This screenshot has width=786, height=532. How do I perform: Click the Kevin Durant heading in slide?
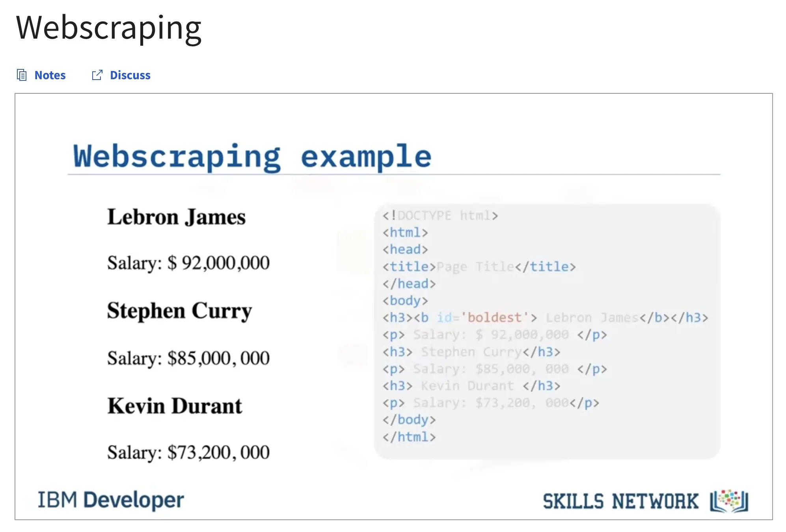[175, 406]
